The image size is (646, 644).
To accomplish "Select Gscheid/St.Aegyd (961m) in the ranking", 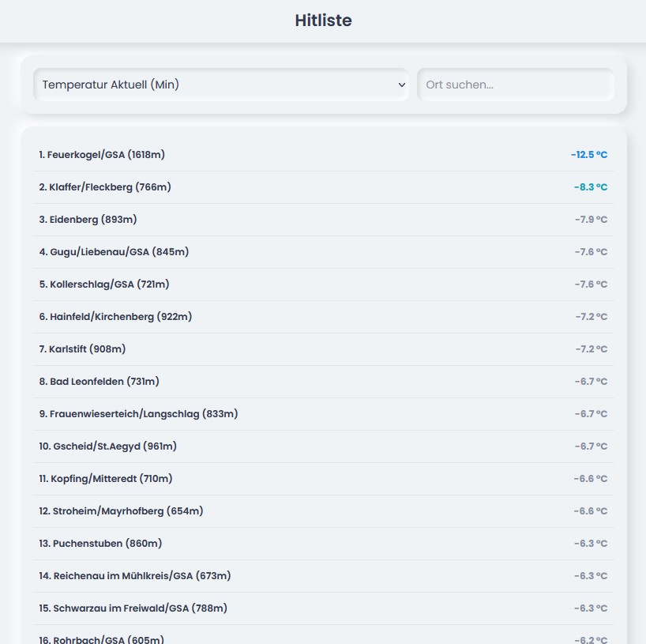I will coord(107,446).
